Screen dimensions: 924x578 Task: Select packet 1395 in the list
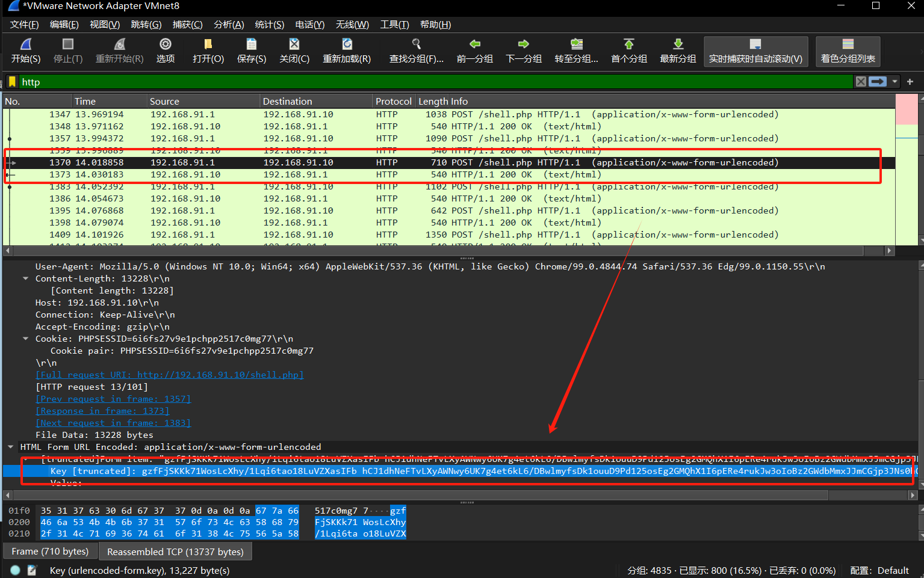point(449,211)
